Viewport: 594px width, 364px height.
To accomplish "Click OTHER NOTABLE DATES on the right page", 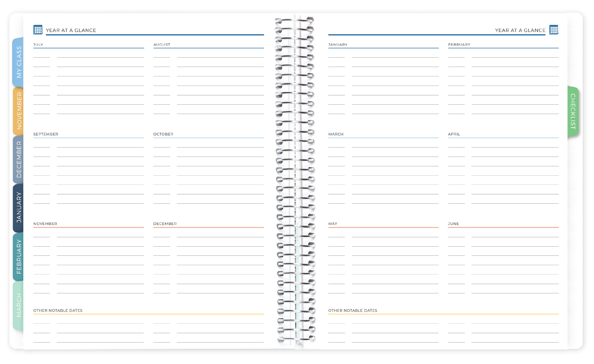I will coord(353,311).
